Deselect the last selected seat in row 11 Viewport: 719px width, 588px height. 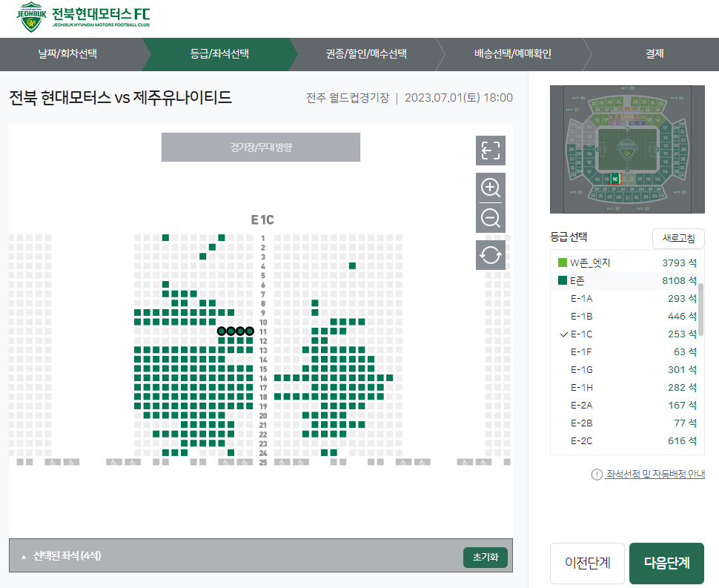(250, 331)
